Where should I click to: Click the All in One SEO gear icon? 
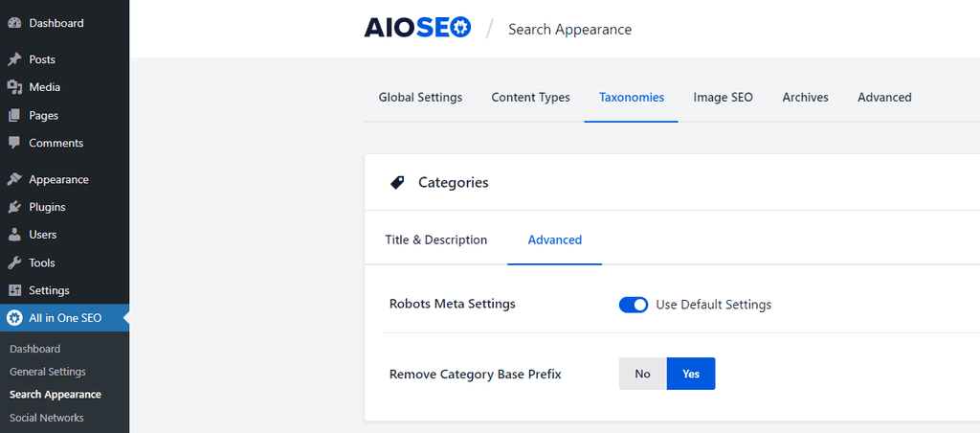[14, 318]
